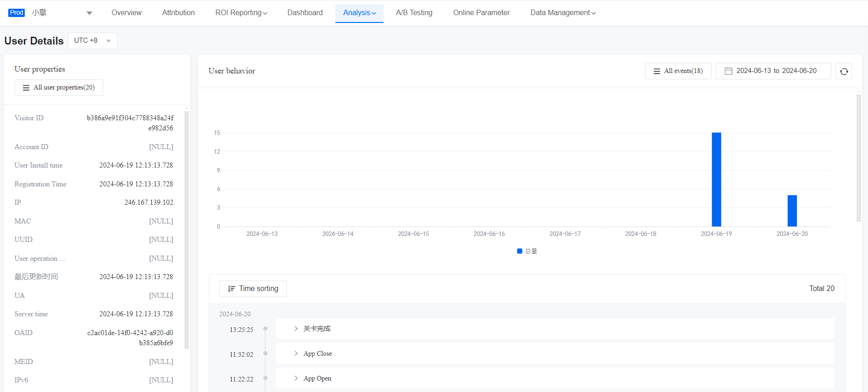Click the list icon in All user properties

pyautogui.click(x=26, y=88)
